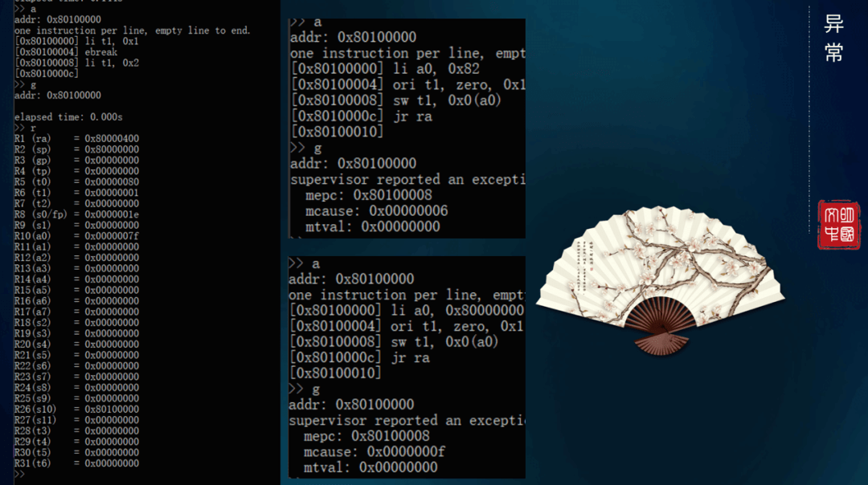Click the vertical title 异常
This screenshot has width=868, height=485.
(833, 39)
